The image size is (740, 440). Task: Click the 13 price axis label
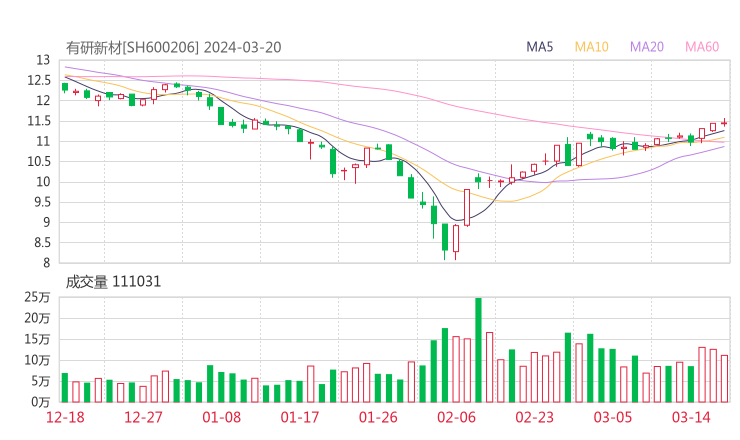(x=43, y=60)
